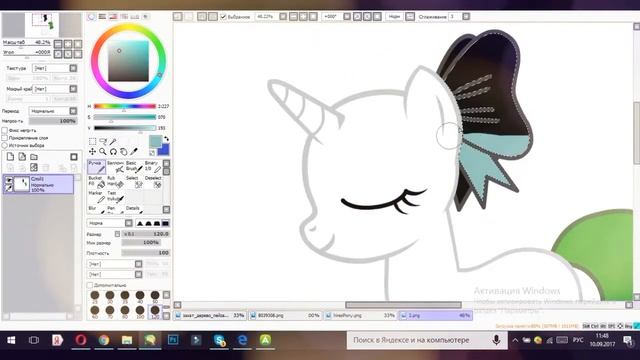This screenshot has height=360, width=640.
Task: Swap foreground and background colors
Action: pyautogui.click(x=166, y=139)
